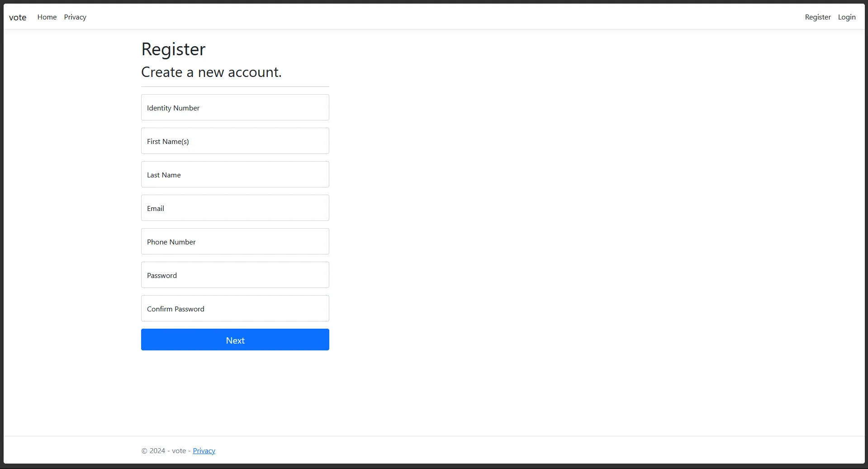The height and width of the screenshot is (469, 868).
Task: Open the Privacy link in the navbar
Action: click(75, 17)
